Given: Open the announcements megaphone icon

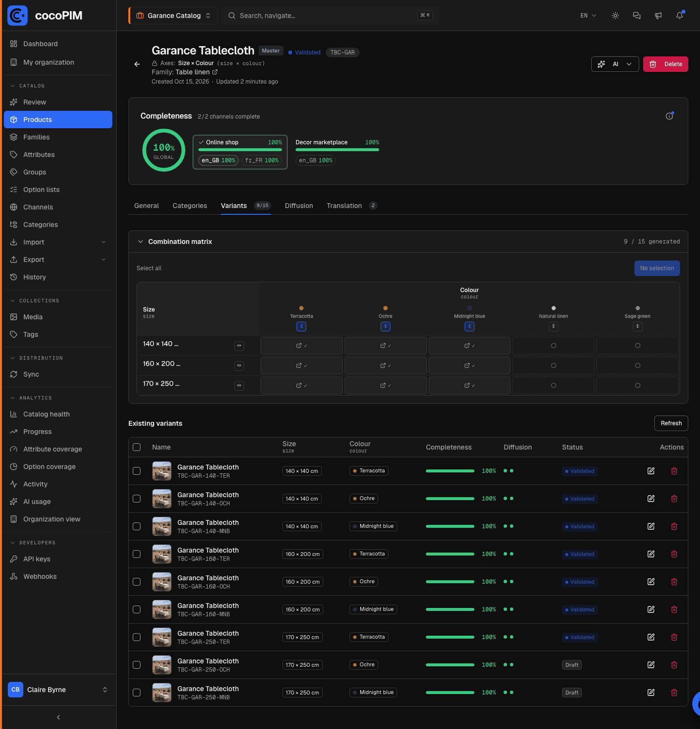Looking at the screenshot, I should coord(658,16).
